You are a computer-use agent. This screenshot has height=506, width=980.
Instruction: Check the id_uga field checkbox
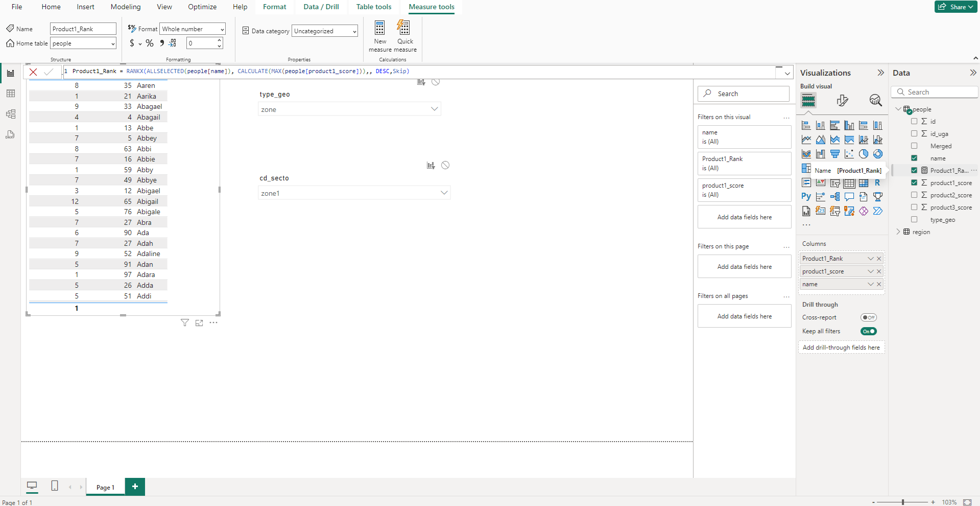(914, 133)
